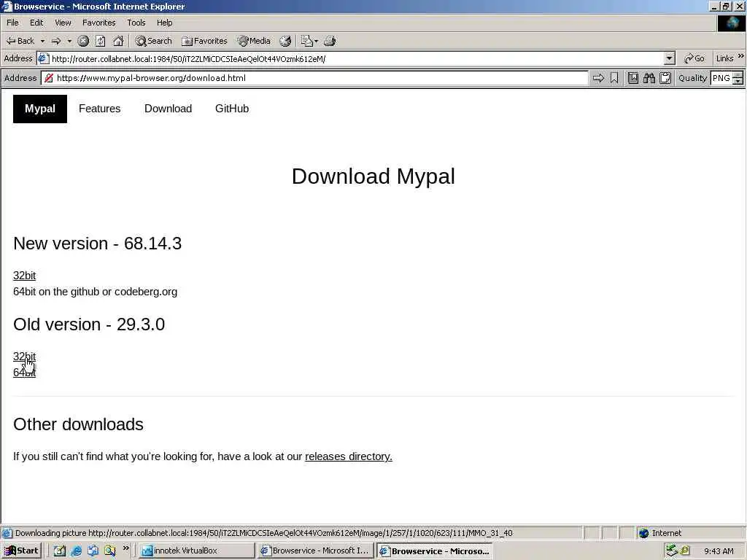This screenshot has width=747, height=560.
Task: Switch to first Browservice - Microsoft I... taskbar button
Action: (x=315, y=551)
